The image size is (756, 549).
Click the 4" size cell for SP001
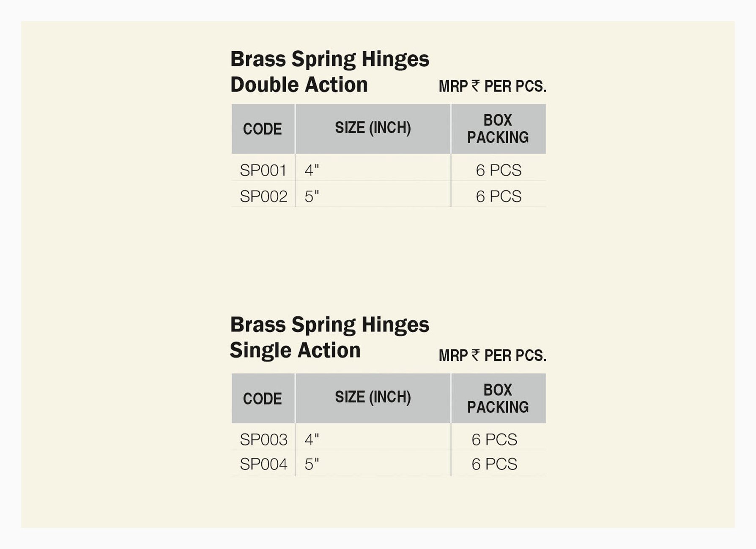coord(312,170)
